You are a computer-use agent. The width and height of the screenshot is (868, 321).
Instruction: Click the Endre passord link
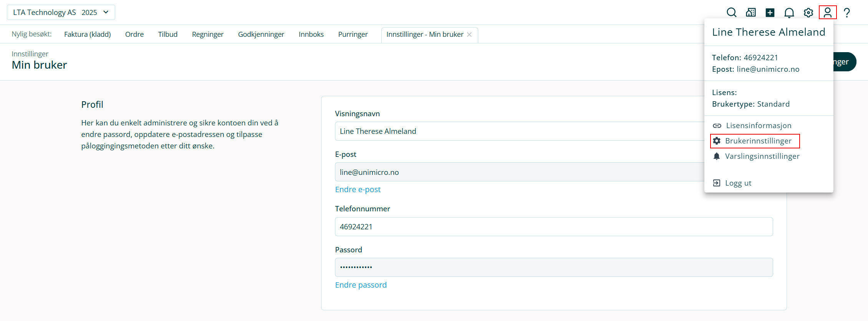(x=361, y=285)
